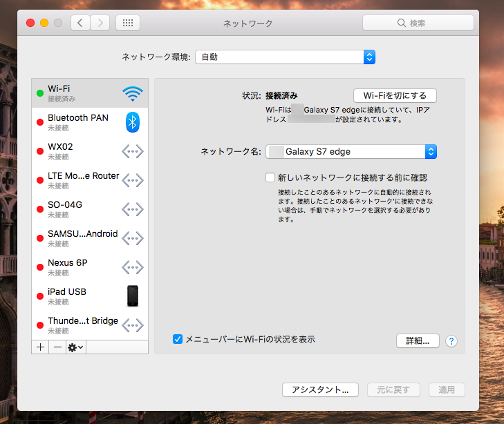Open the gear action menu

point(75,347)
